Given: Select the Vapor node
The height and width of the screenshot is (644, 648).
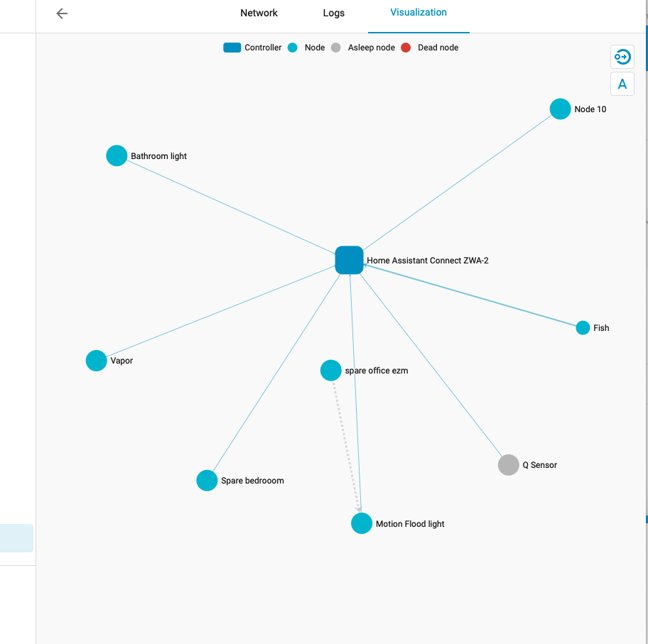Looking at the screenshot, I should pos(96,360).
